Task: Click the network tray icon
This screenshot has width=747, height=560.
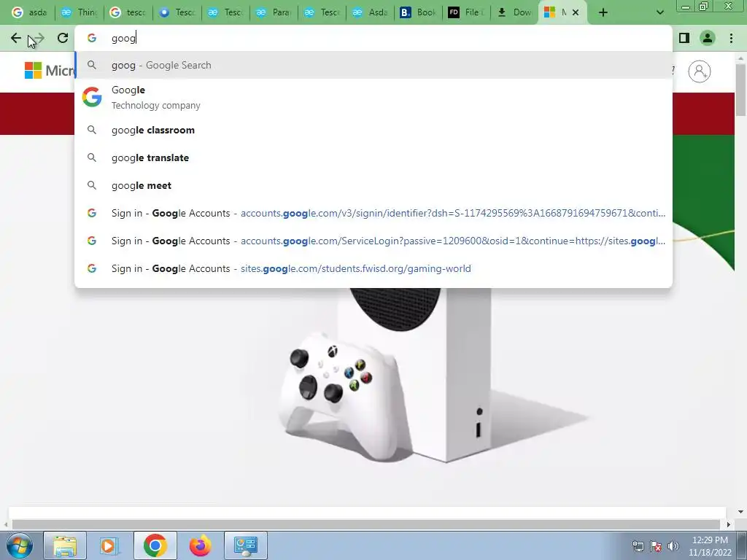Action: [638, 546]
